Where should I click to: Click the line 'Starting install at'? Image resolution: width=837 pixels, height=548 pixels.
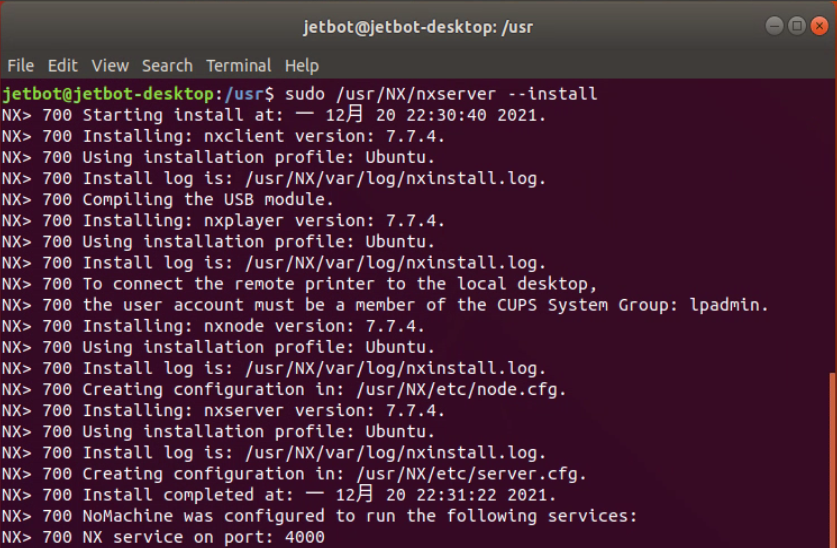click(x=274, y=115)
